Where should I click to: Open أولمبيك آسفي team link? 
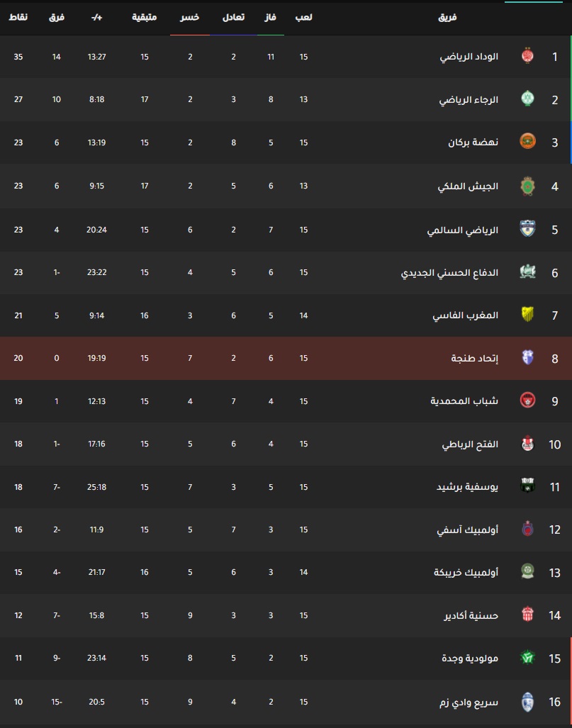pyautogui.click(x=468, y=530)
